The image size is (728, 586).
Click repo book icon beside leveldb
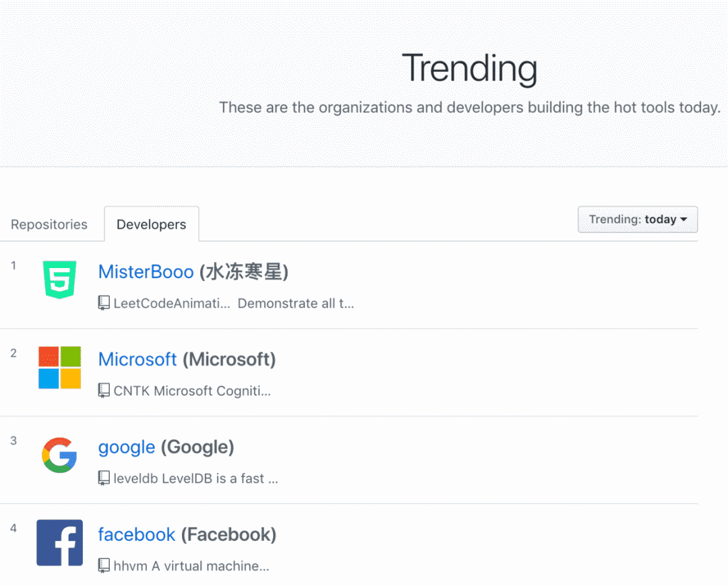104,478
